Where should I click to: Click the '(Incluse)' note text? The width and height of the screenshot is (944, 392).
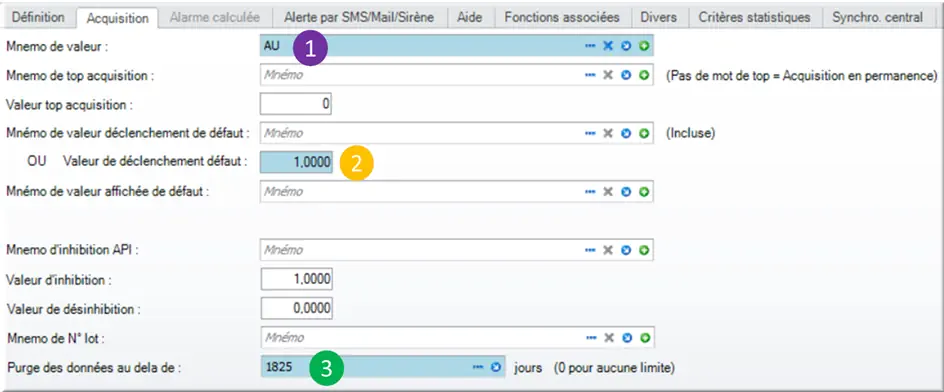pyautogui.click(x=691, y=134)
